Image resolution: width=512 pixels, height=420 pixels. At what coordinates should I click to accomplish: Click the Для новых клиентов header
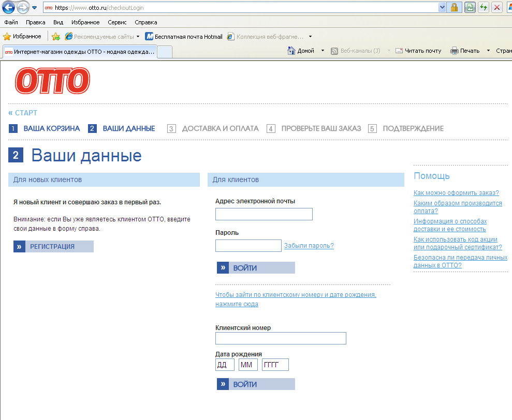pyautogui.click(x=104, y=180)
